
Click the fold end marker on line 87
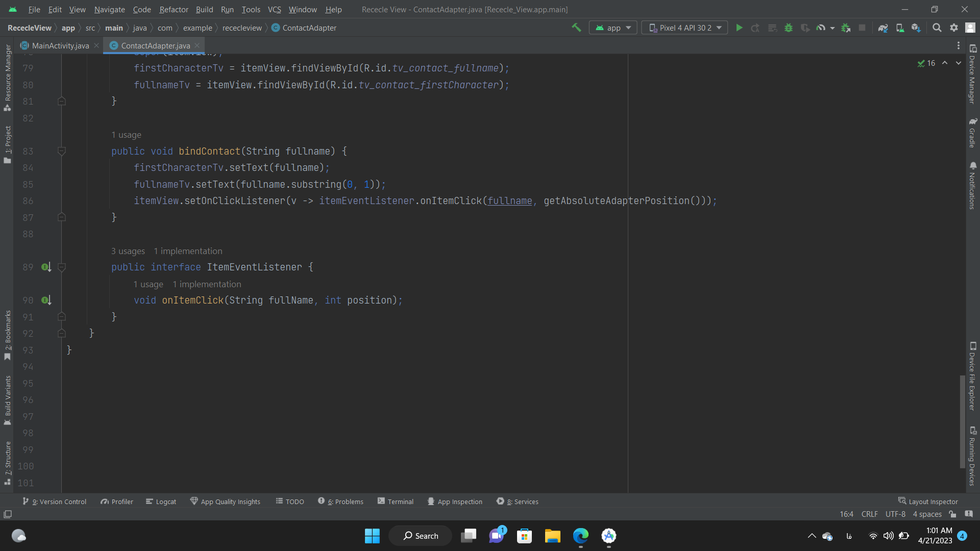[62, 217]
